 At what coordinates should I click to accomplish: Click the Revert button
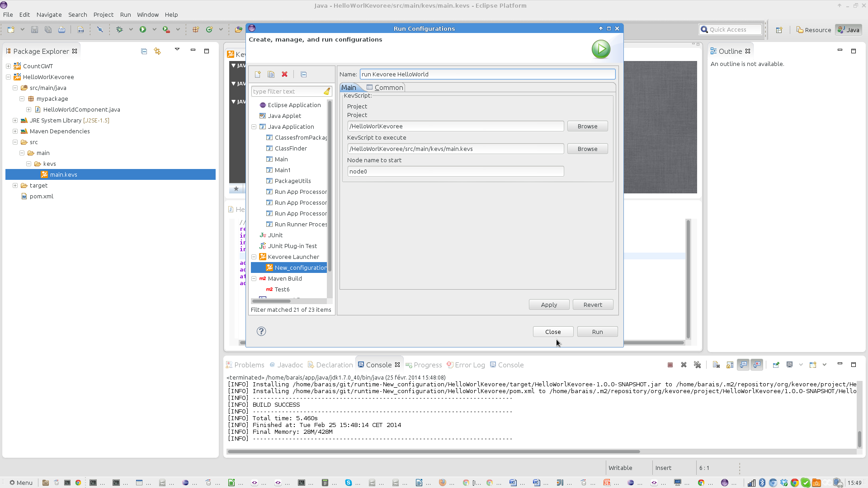[x=593, y=305]
